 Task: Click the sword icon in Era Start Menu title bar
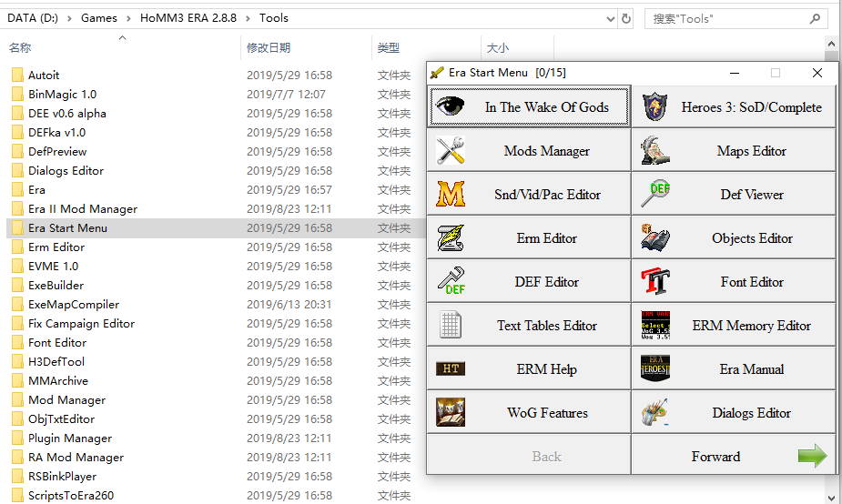click(437, 73)
